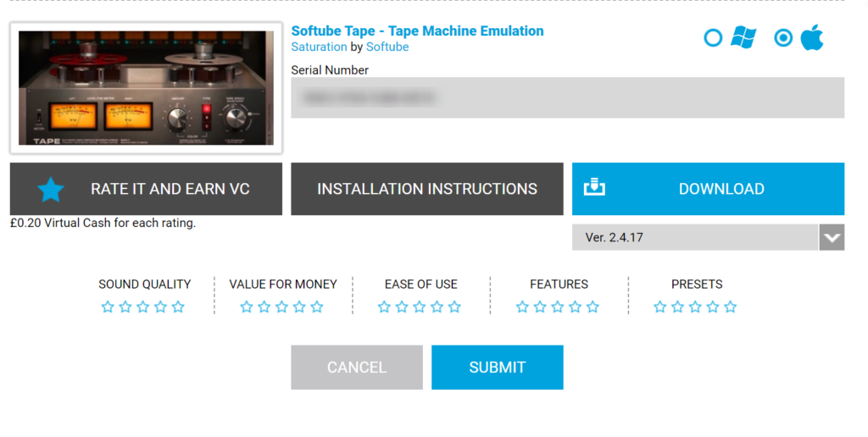Image resolution: width=868 pixels, height=437 pixels.
Task: Click the blue star rating icon
Action: (51, 189)
